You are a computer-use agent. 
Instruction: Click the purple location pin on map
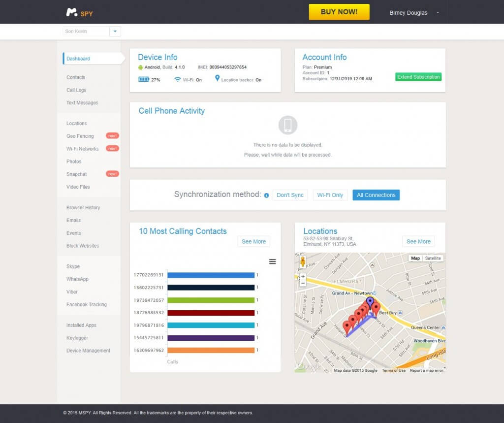tap(370, 301)
